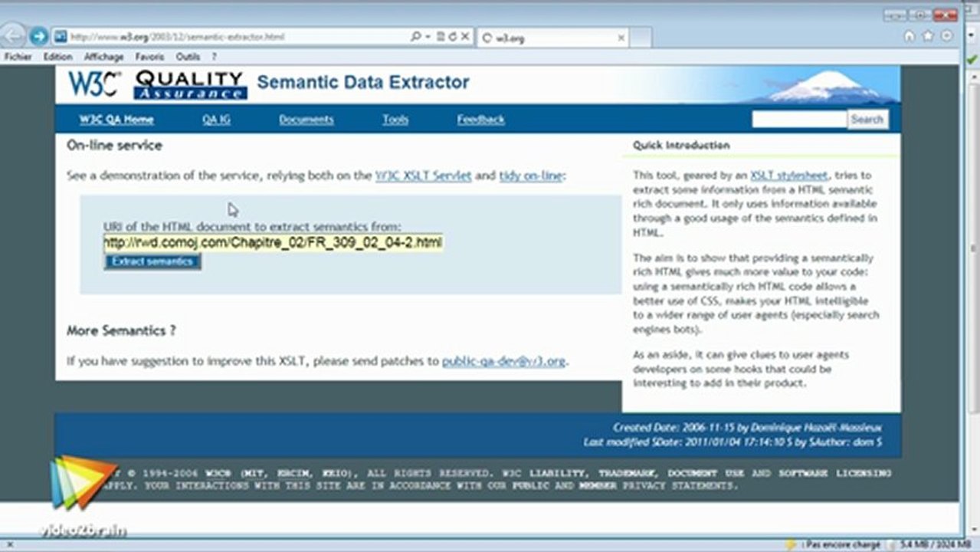Open a new blank tab

pos(641,38)
